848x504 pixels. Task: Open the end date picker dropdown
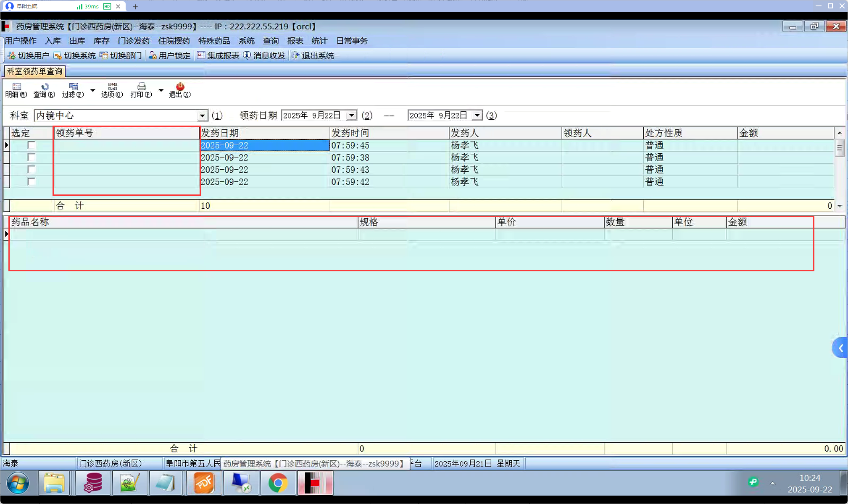tap(477, 115)
